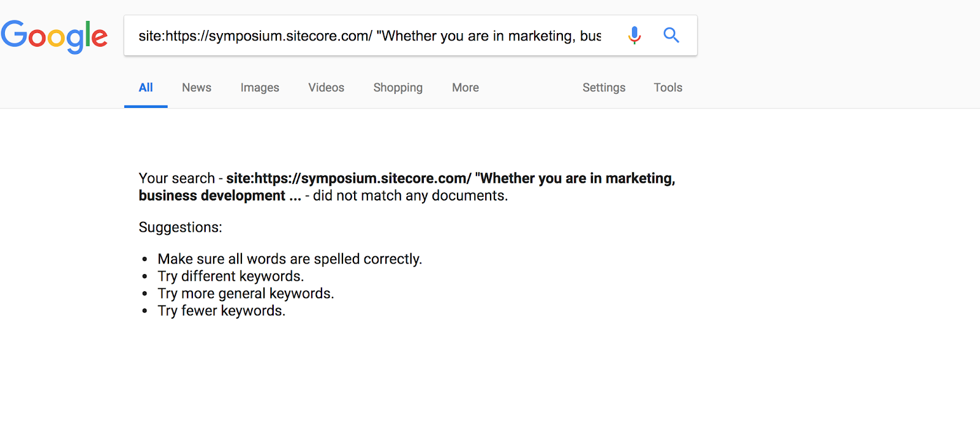Click the 'Suggestions:' heading
Screen dimensions: 980x439
click(180, 227)
